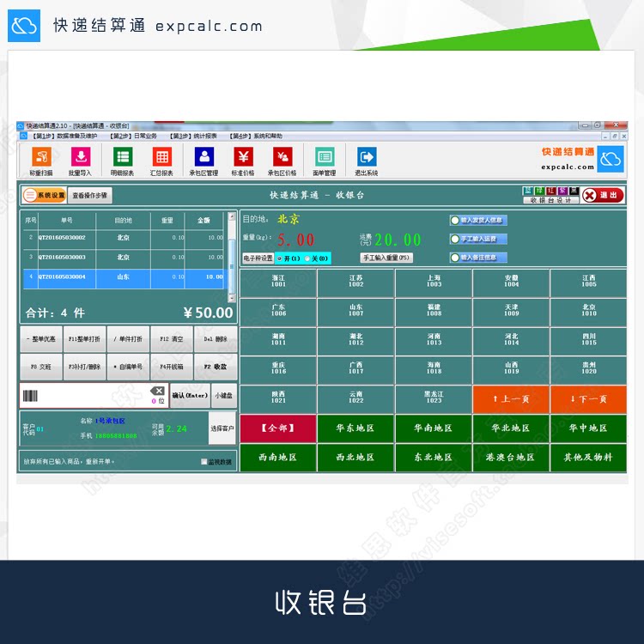Click the barcode icon in the input box
Viewport: 644px width, 644px height.
pos(30,396)
